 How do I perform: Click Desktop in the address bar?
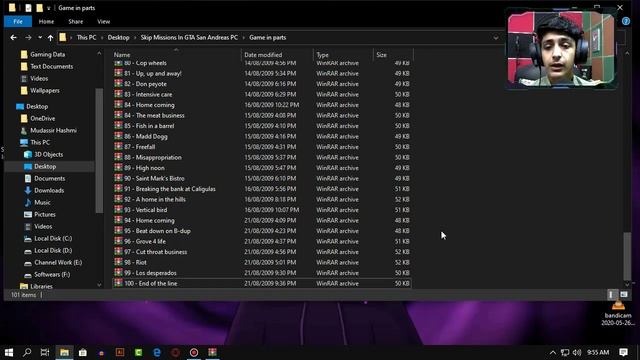118,38
